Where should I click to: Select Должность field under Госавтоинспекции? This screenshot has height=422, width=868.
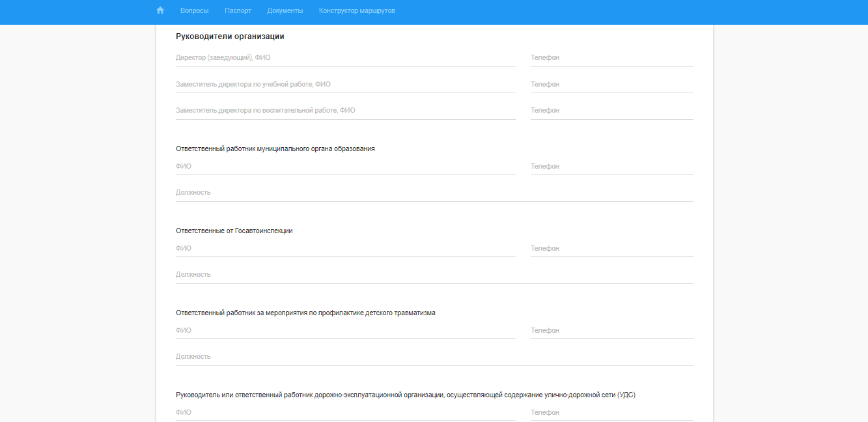(x=434, y=275)
